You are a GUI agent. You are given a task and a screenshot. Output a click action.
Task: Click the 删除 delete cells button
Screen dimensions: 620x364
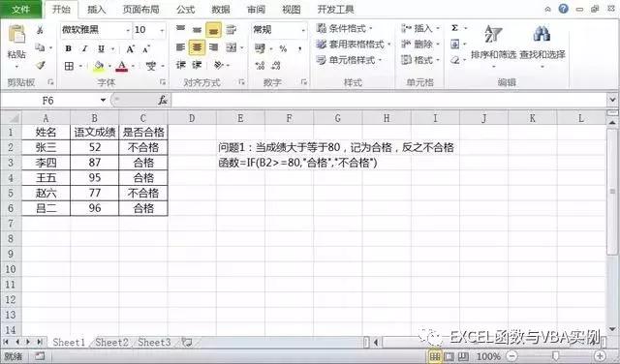[x=420, y=45]
